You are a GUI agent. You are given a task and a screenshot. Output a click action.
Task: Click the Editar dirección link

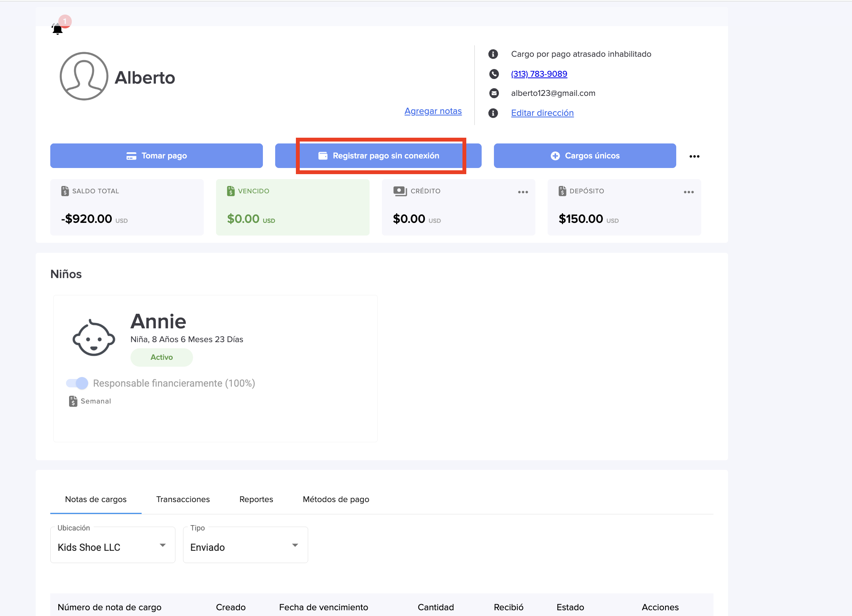pos(542,113)
